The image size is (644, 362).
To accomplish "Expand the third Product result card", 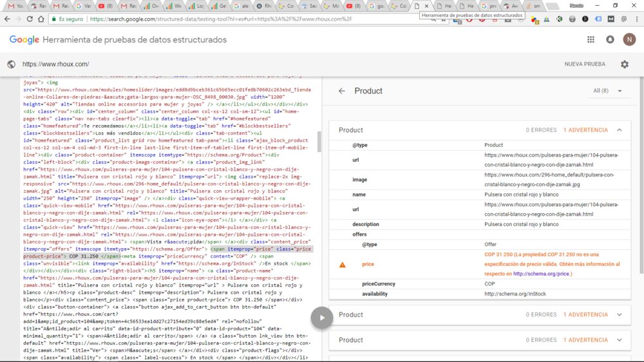I will coord(620,340).
